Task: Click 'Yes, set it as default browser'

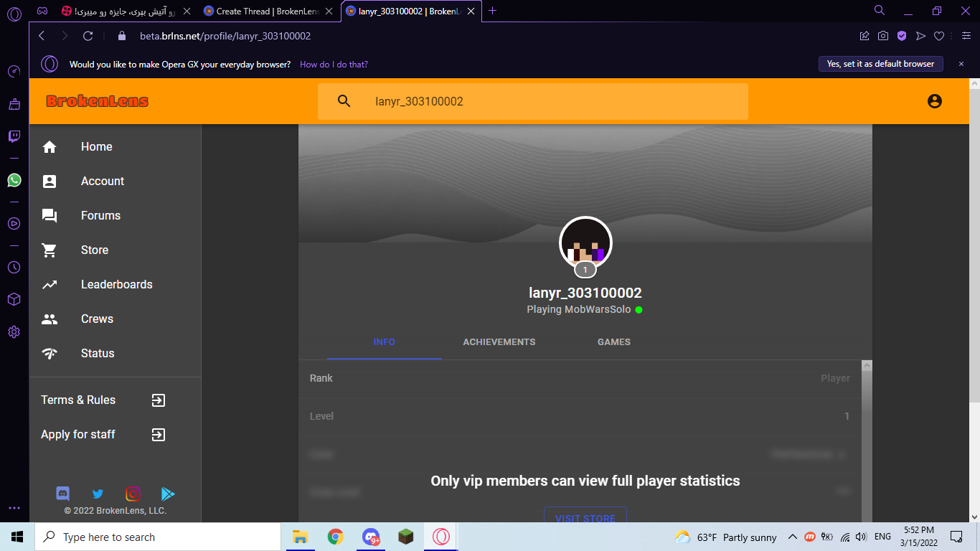Action: coord(881,64)
